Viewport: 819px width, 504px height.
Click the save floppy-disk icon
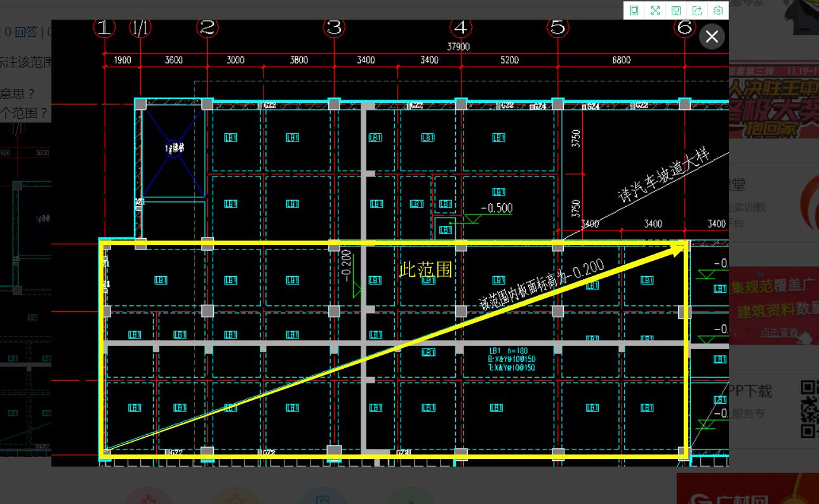(676, 10)
